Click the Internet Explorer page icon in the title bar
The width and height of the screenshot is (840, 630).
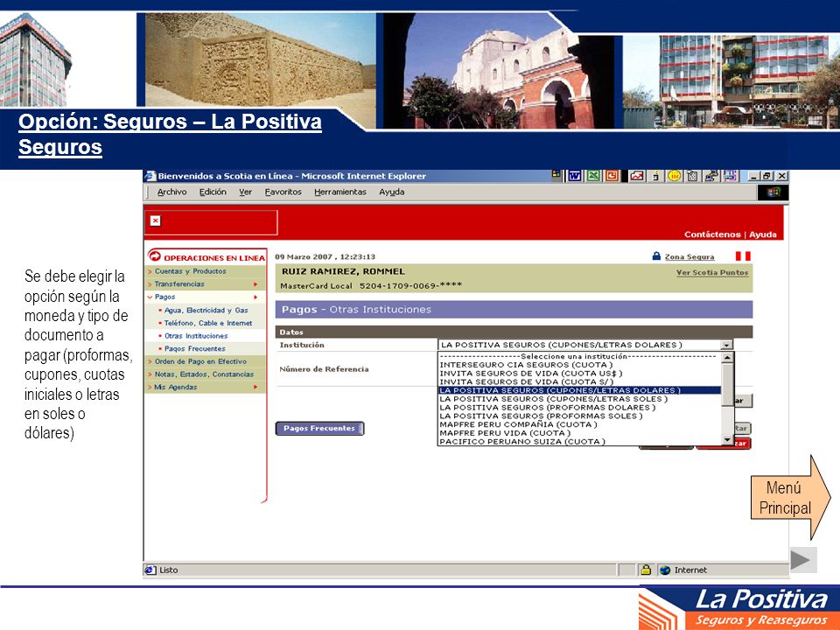(150, 176)
